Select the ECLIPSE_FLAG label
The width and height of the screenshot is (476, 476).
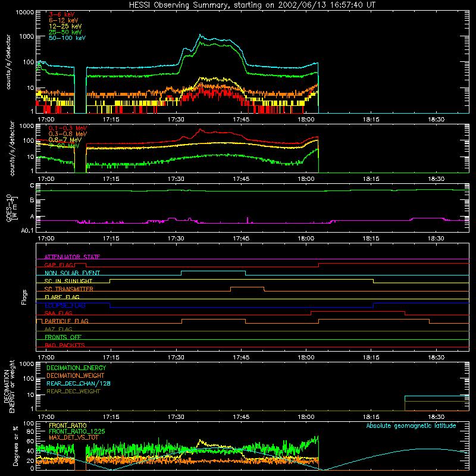point(65,305)
